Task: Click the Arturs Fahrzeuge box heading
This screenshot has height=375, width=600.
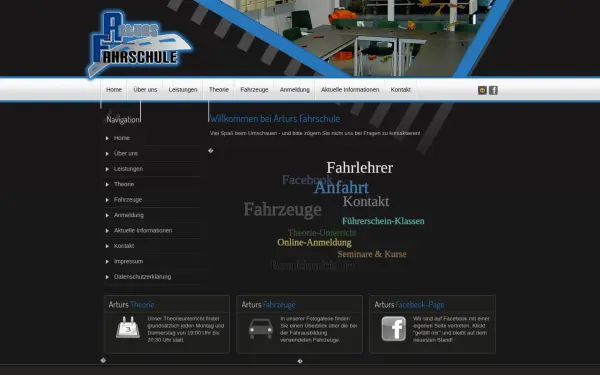Action: click(268, 305)
